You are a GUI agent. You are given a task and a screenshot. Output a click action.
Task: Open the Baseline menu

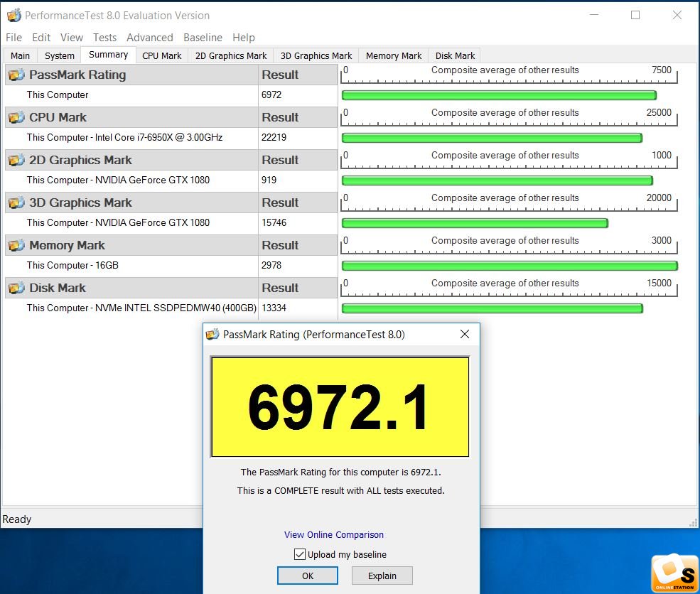tap(203, 38)
